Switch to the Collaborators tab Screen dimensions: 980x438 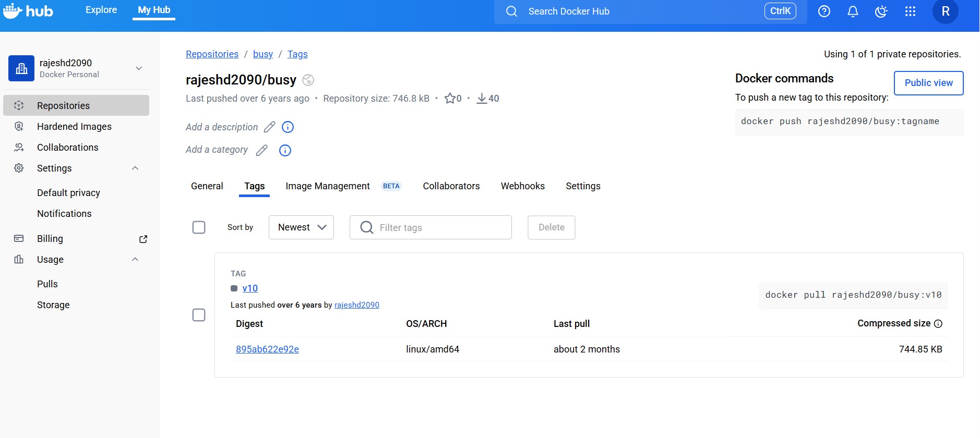451,186
